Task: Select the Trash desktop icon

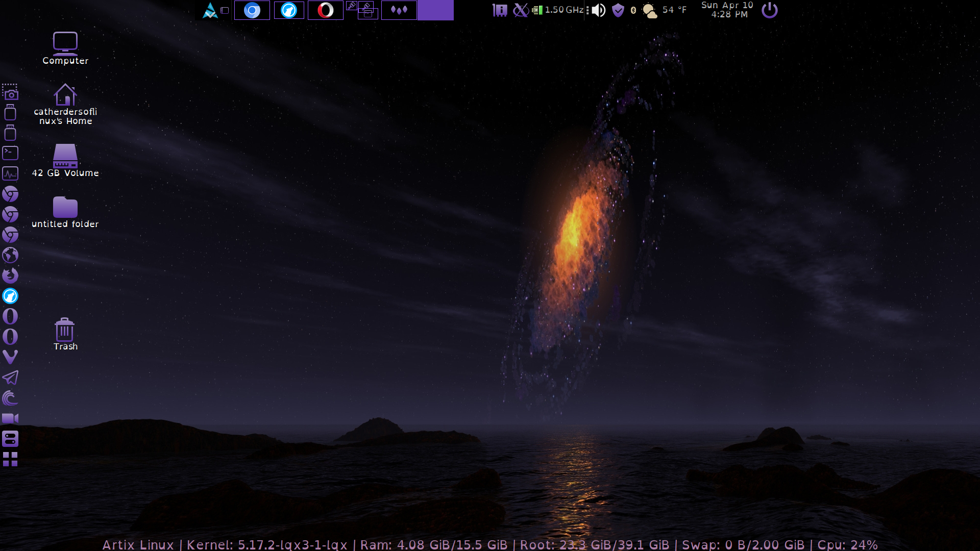Action: coord(65,334)
